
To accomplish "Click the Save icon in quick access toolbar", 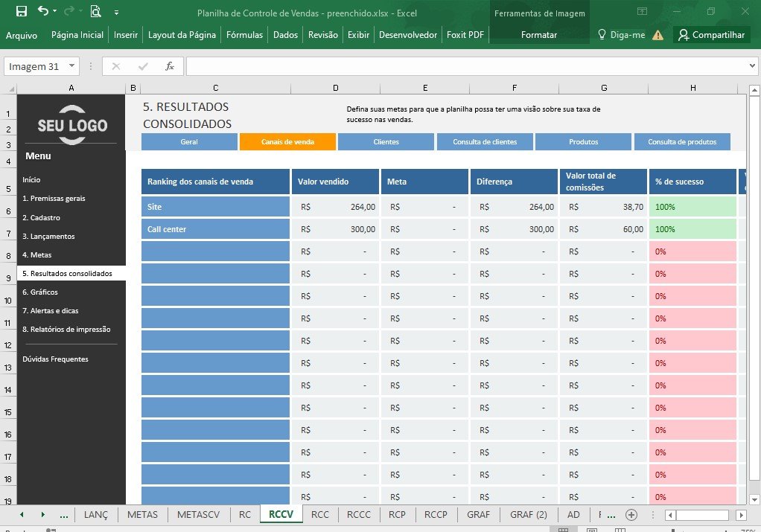I will click(22, 11).
